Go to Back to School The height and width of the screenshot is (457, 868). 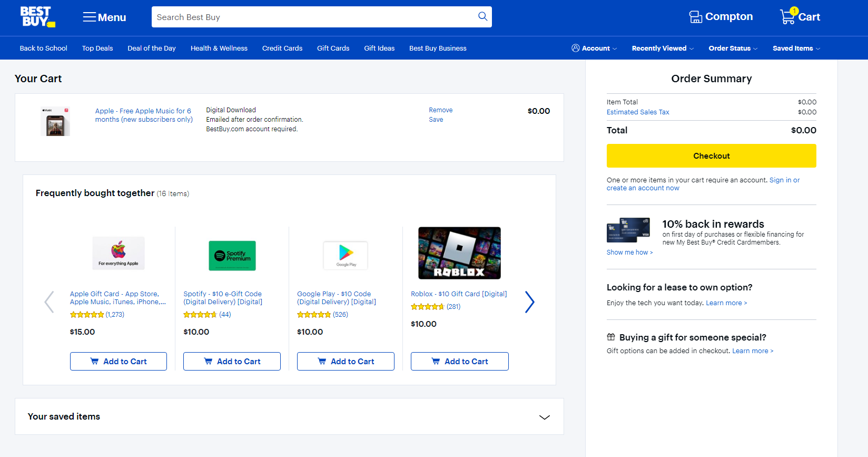tap(44, 48)
